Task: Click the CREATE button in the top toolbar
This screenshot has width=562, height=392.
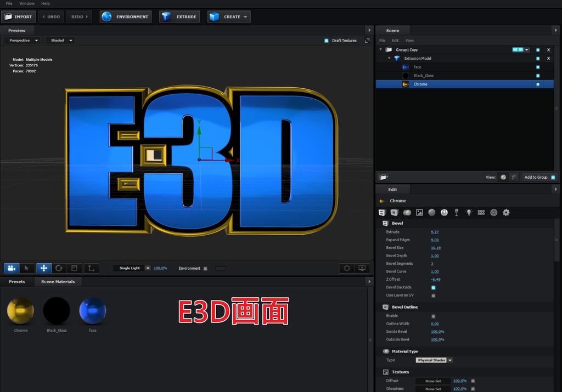Action: 228,16
